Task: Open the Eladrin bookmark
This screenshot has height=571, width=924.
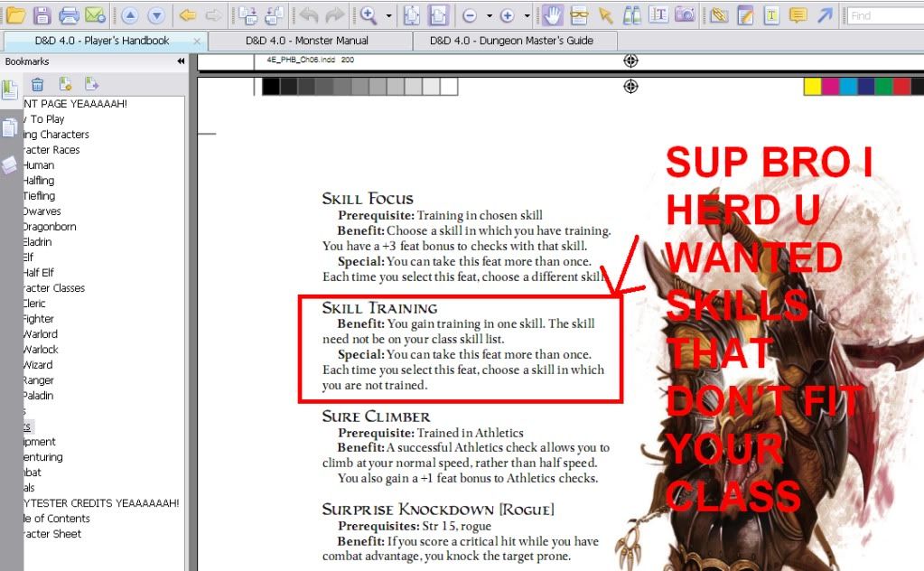Action: (38, 241)
